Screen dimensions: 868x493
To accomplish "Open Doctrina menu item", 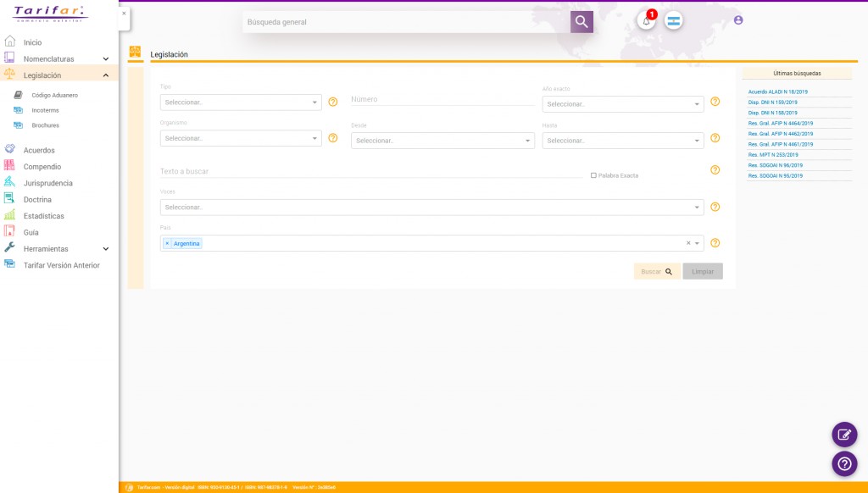I will (37, 199).
